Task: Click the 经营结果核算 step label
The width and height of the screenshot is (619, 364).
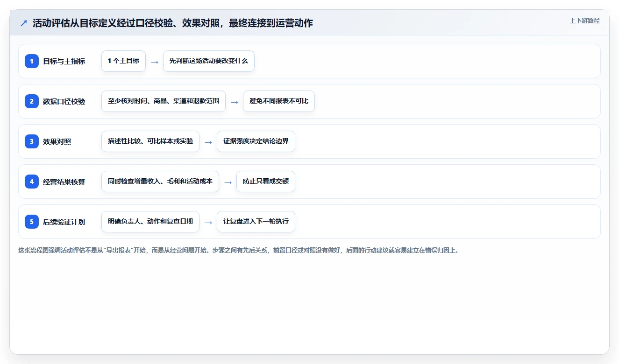Action: point(64,182)
